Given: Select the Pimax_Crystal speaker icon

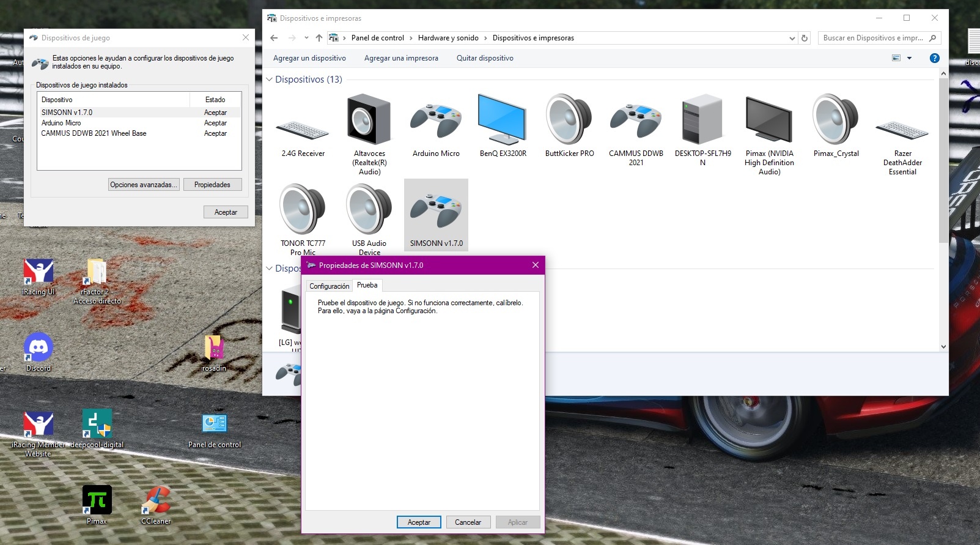Looking at the screenshot, I should point(836,119).
